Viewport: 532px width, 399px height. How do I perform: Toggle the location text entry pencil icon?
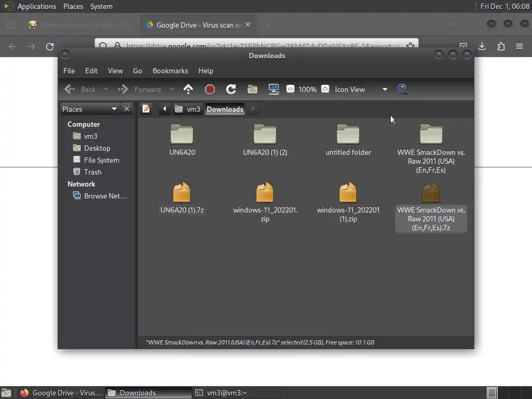(146, 109)
